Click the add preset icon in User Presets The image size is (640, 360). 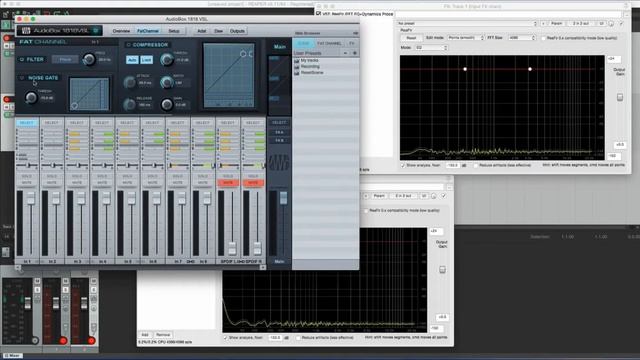354,53
